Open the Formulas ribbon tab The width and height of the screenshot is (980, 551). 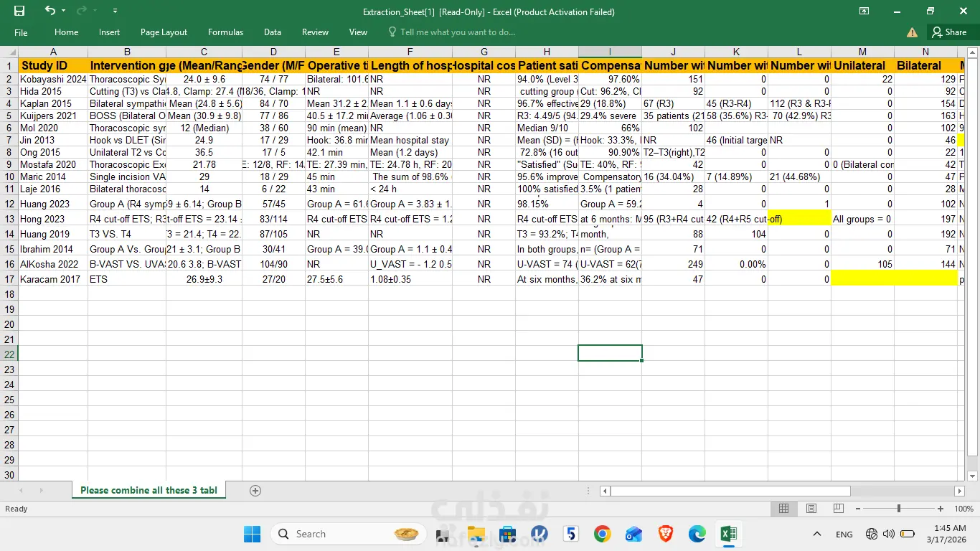point(225,32)
